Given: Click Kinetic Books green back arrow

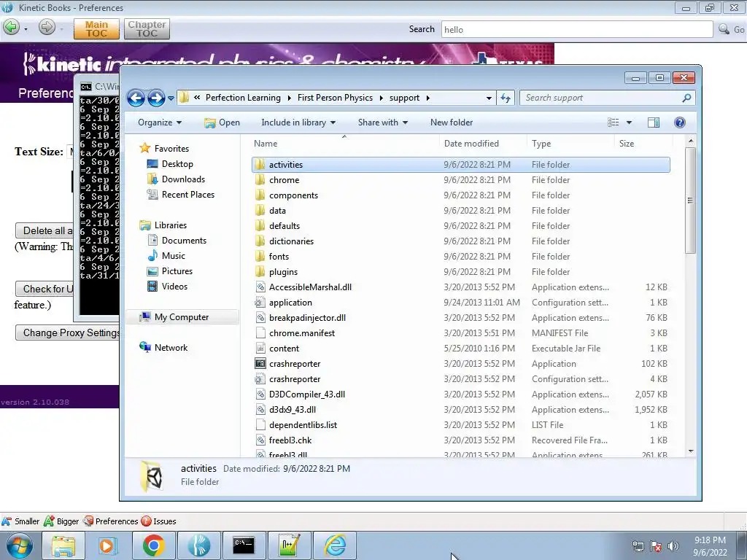Looking at the screenshot, I should (12, 28).
